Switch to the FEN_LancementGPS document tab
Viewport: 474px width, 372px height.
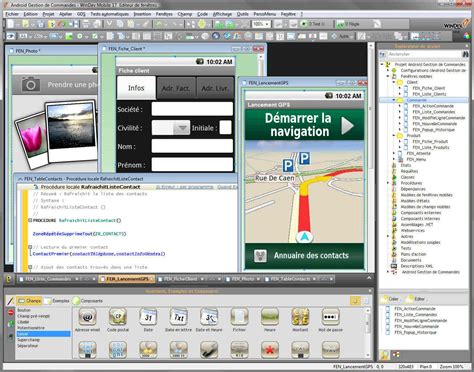click(x=127, y=279)
